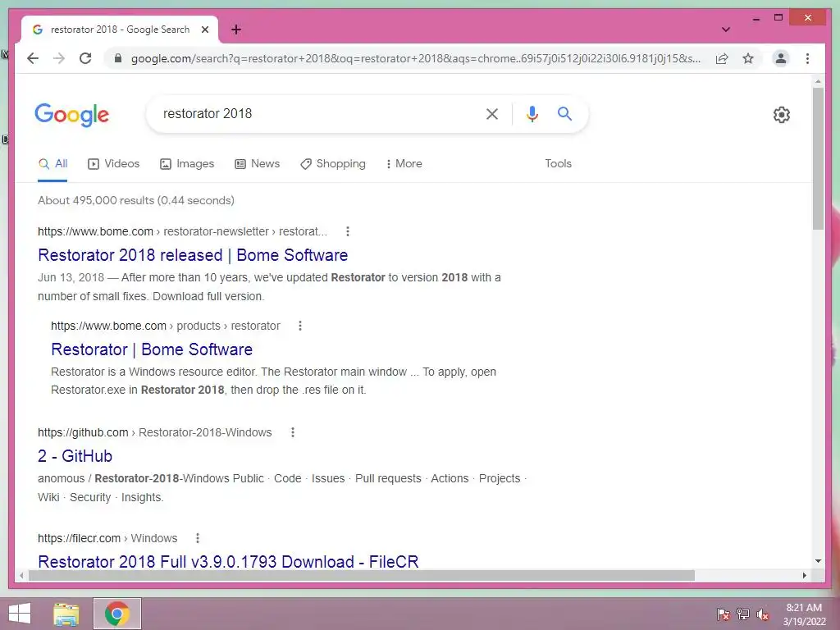840x630 pixels.
Task: Click the filecr.com Windows breadcrumb
Action: click(107, 538)
